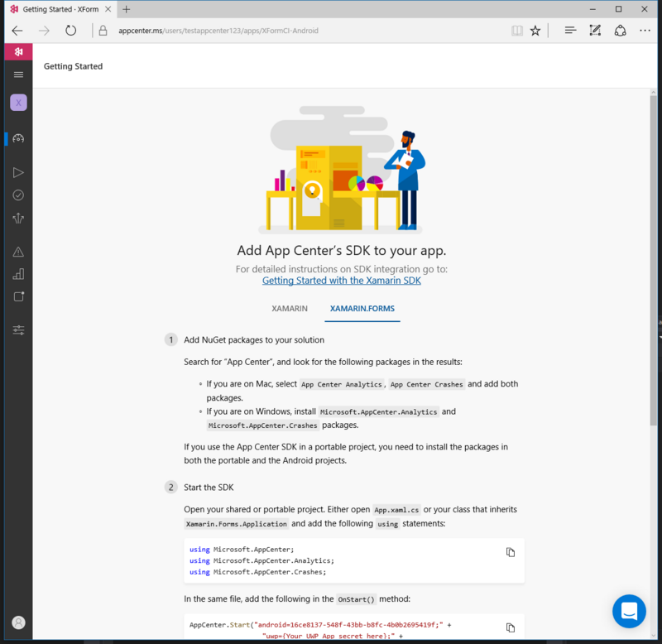The image size is (662, 644).
Task: Select the XAMARIN.FORMS tab
Action: pyautogui.click(x=362, y=308)
